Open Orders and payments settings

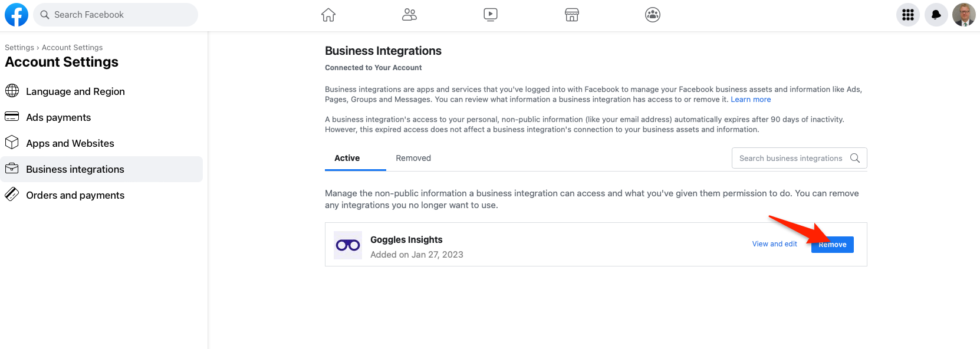75,195
